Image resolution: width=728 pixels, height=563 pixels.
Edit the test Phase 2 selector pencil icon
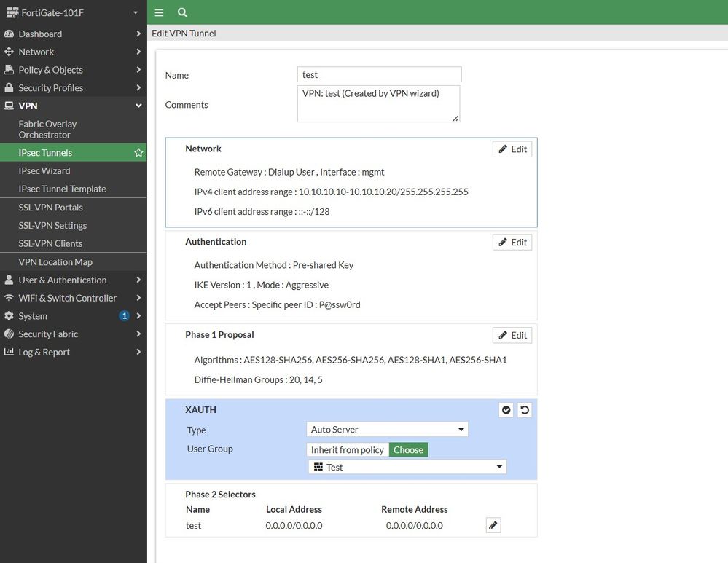(x=493, y=525)
